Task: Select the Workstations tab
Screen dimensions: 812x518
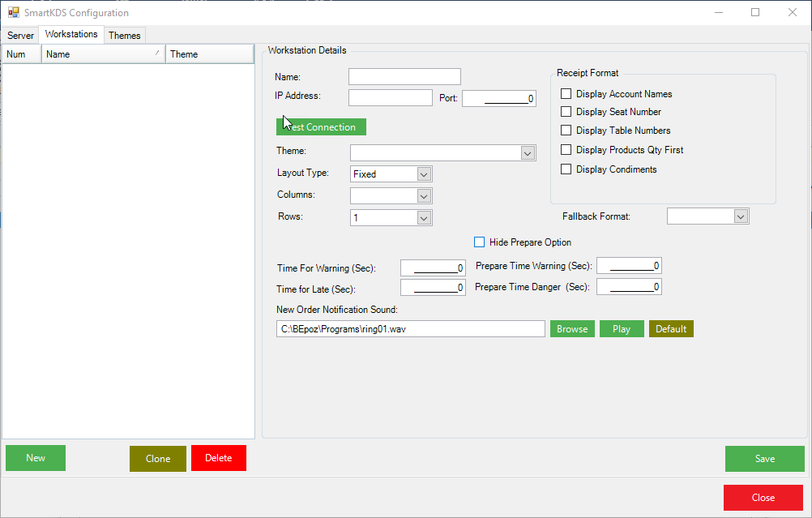Action: pyautogui.click(x=71, y=34)
